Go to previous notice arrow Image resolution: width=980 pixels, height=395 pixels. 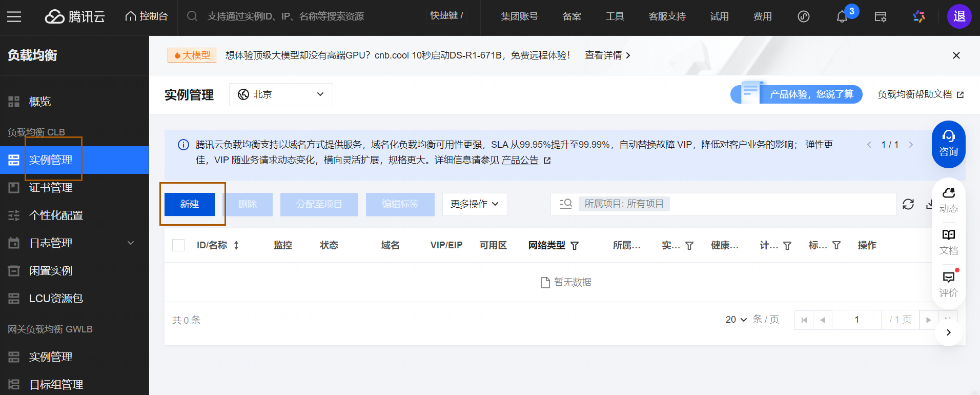click(x=869, y=145)
